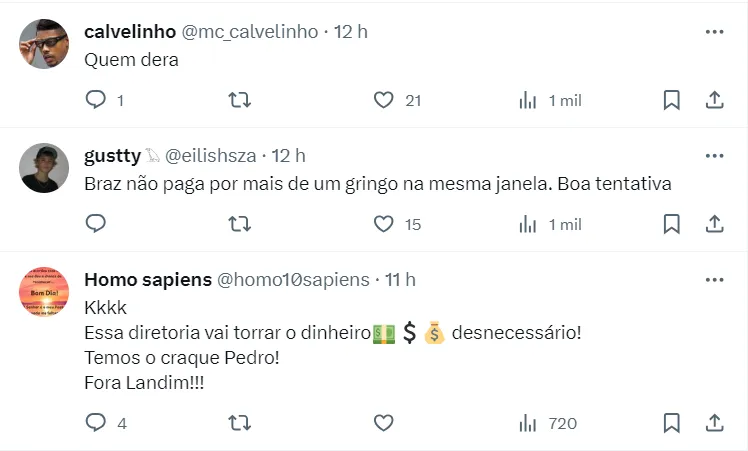Open Homo sapiens profile avatar
This screenshot has width=748, height=451.
point(44,292)
